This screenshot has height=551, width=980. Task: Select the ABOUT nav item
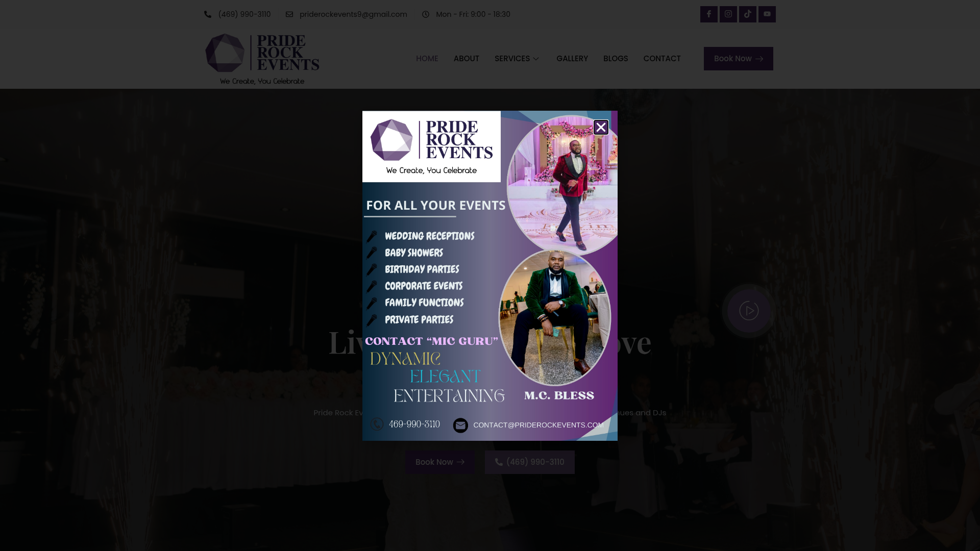click(466, 58)
